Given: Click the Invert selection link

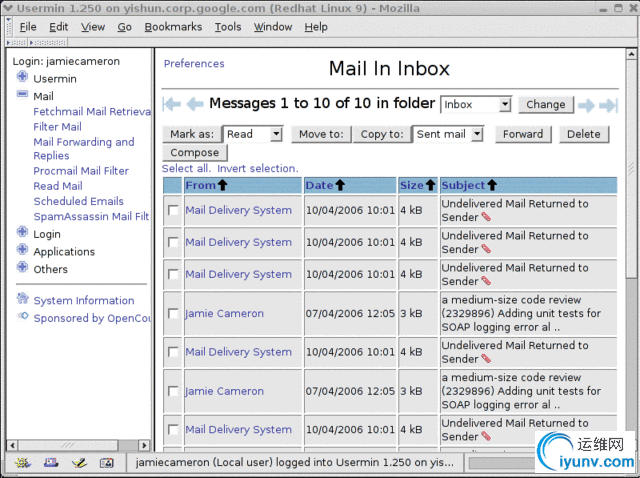Looking at the screenshot, I should click(x=258, y=169).
